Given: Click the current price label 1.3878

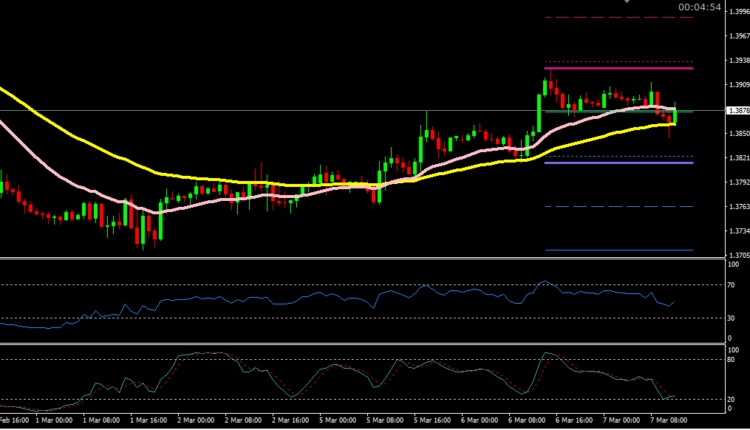Looking at the screenshot, I should [734, 111].
